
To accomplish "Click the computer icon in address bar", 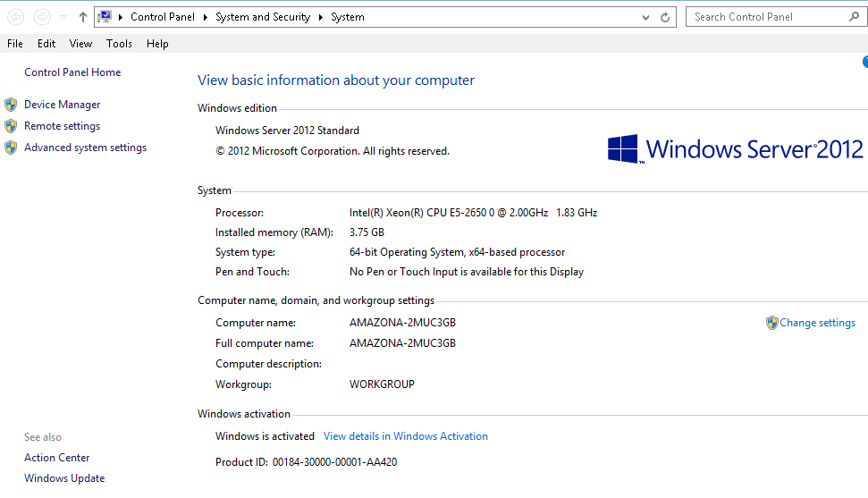I will pos(105,17).
